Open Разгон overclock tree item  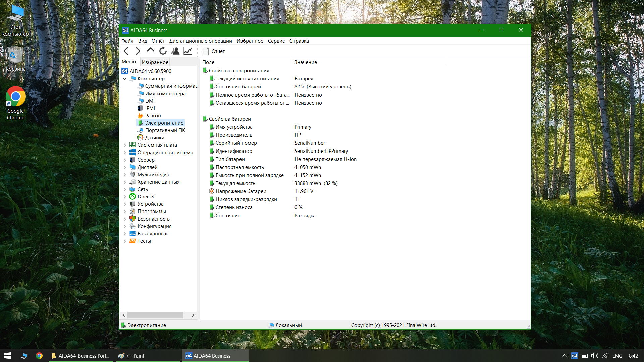click(x=153, y=116)
